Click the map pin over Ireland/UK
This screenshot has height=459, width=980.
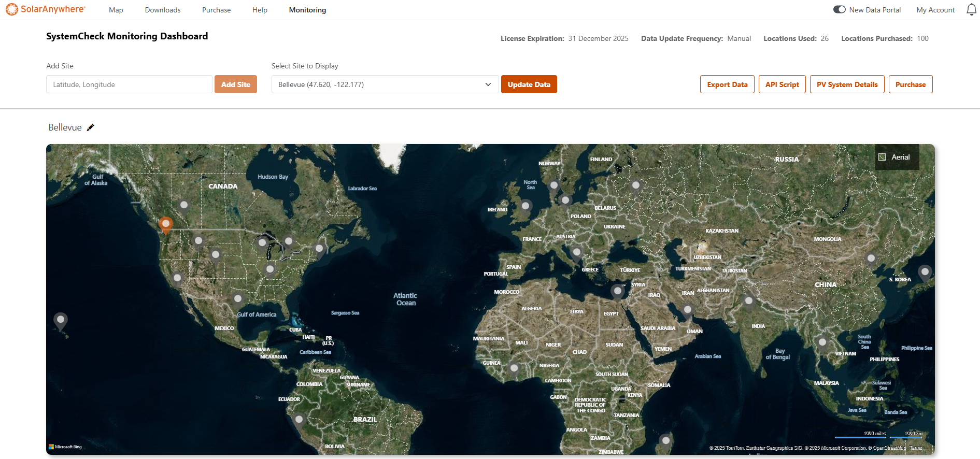coord(526,207)
